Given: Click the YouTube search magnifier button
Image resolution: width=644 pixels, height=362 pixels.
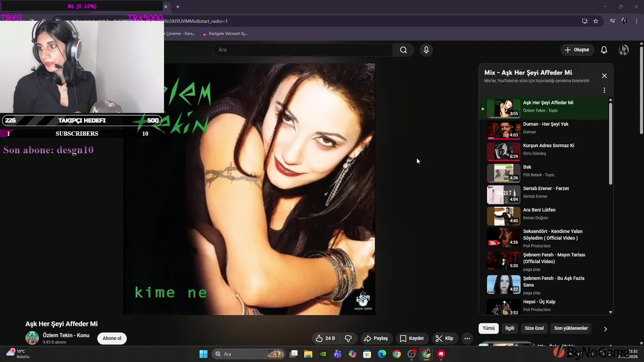Looking at the screenshot, I should 403,50.
